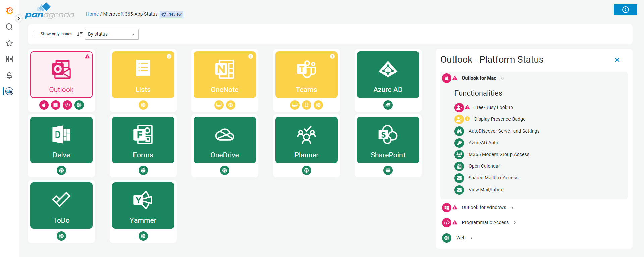Click M365 Modern Group Access item
Image resolution: width=644 pixels, height=257 pixels.
[499, 154]
